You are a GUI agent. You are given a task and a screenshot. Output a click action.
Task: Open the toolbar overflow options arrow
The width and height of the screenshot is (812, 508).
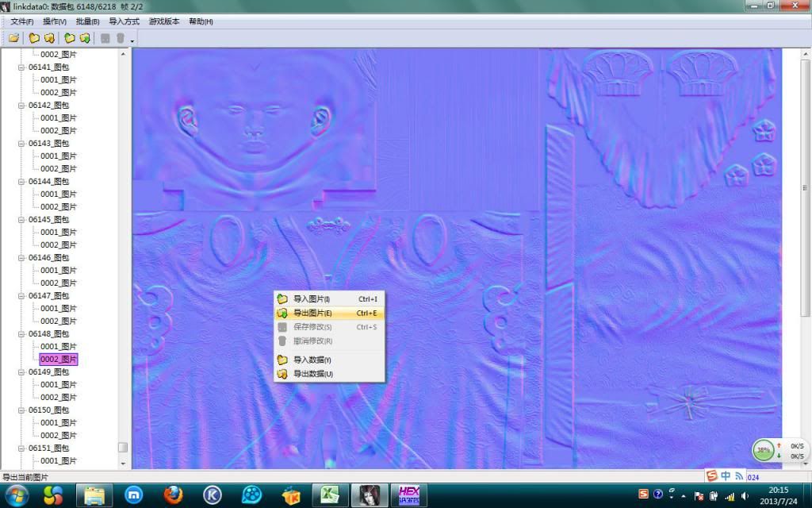[x=132, y=40]
